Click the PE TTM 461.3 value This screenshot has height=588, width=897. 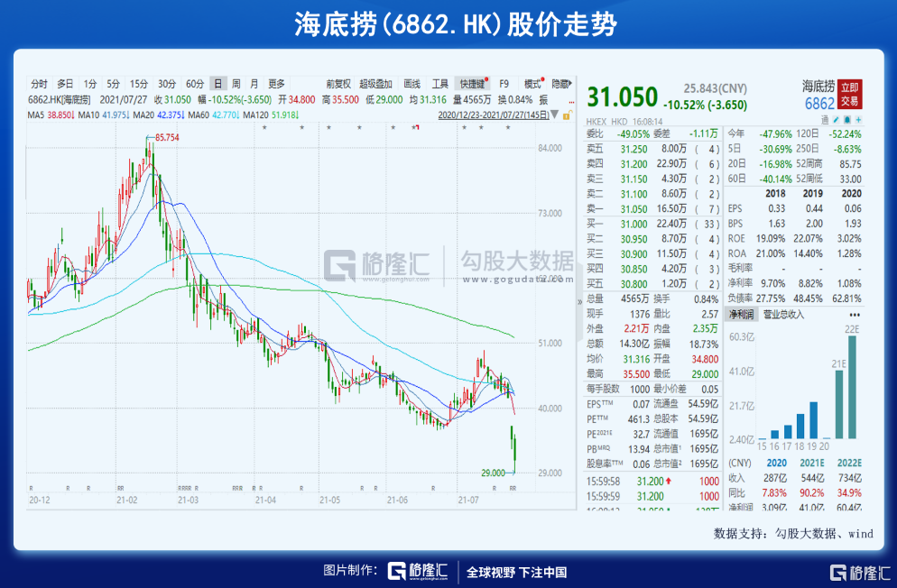coord(638,418)
